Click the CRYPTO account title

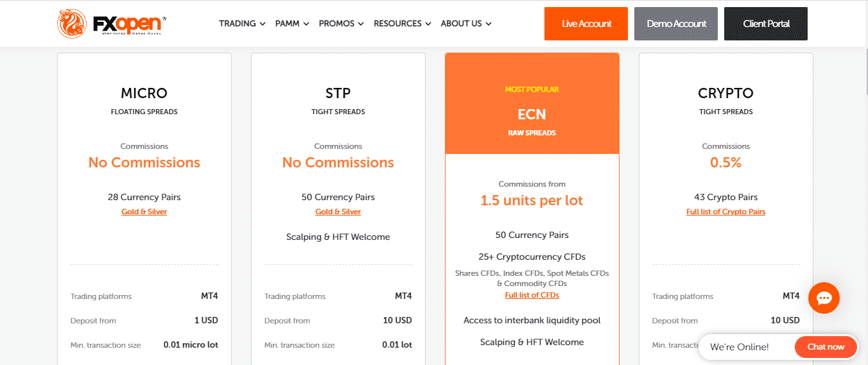[726, 93]
